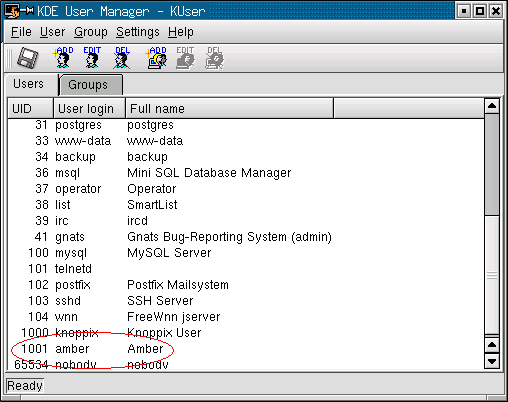
Task: Click the Edit User toolbar icon
Action: [92, 58]
